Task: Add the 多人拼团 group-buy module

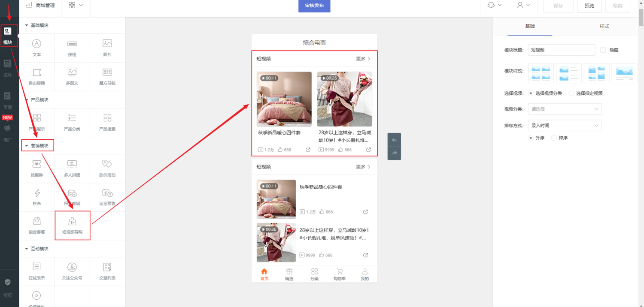Action: (72, 169)
